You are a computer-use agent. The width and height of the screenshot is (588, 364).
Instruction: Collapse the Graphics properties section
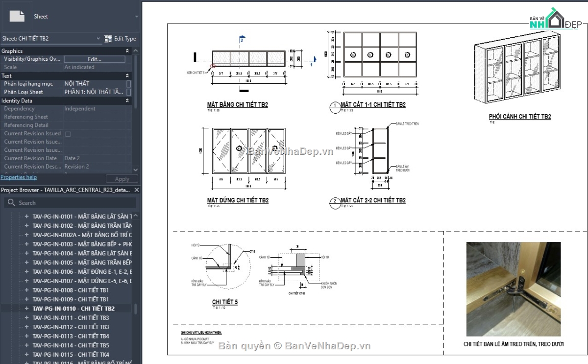127,51
